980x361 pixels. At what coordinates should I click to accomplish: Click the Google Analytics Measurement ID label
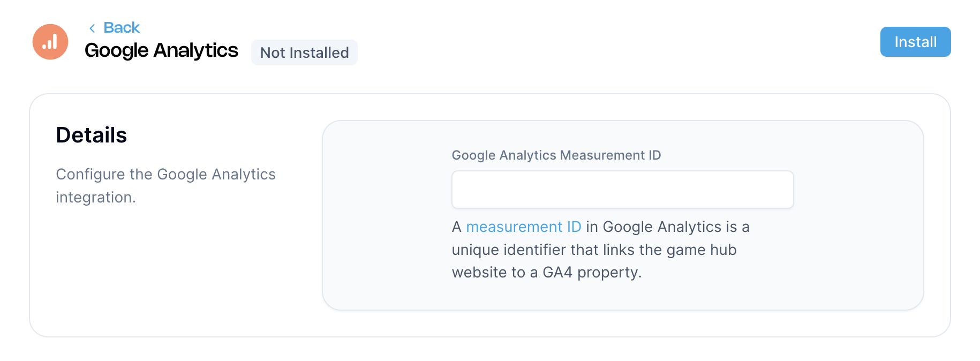pos(556,155)
